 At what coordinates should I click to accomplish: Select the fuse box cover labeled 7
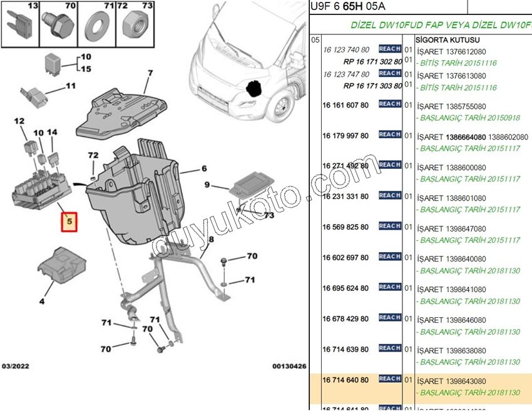[x=122, y=111]
